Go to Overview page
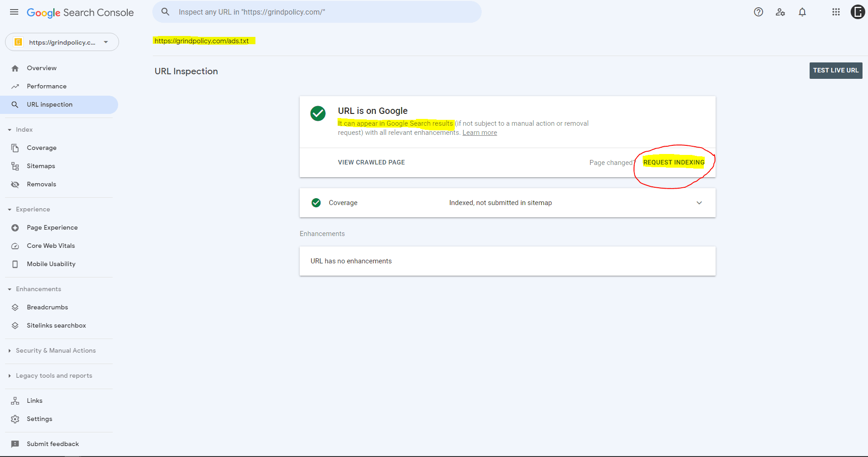This screenshot has height=457, width=868. (42, 68)
